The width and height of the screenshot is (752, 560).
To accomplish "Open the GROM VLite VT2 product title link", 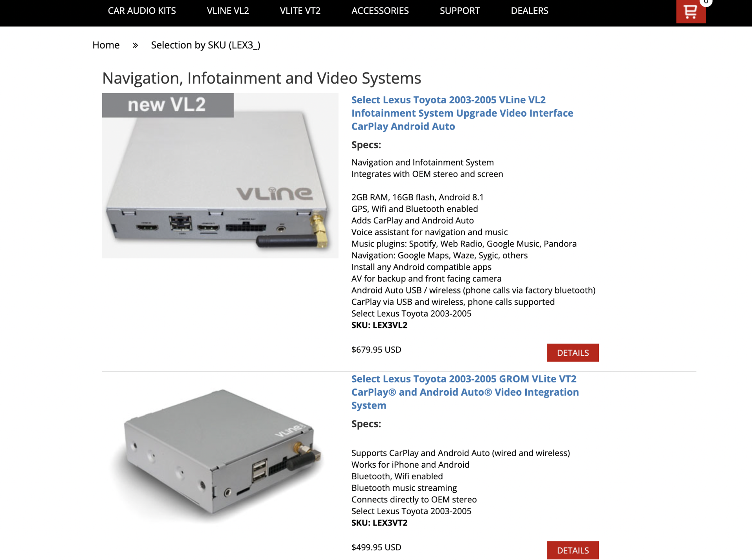I will point(465,392).
